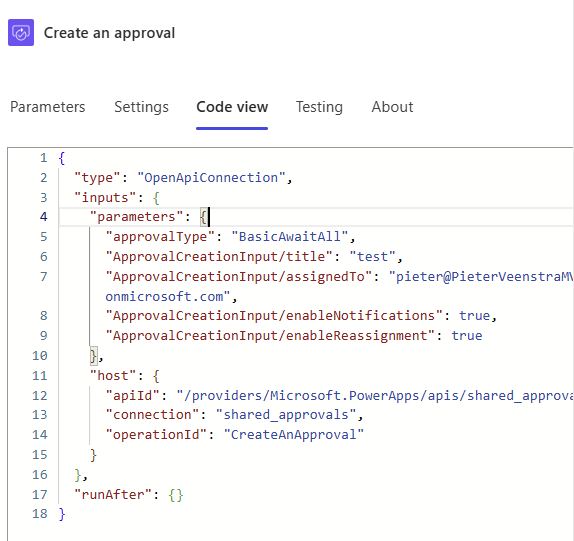Click the "runAfter" key
Screen dimensions: 574x541
[x=113, y=495]
